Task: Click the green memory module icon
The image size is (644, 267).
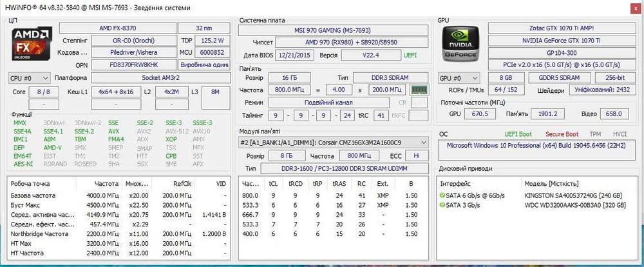Action: coord(419,90)
